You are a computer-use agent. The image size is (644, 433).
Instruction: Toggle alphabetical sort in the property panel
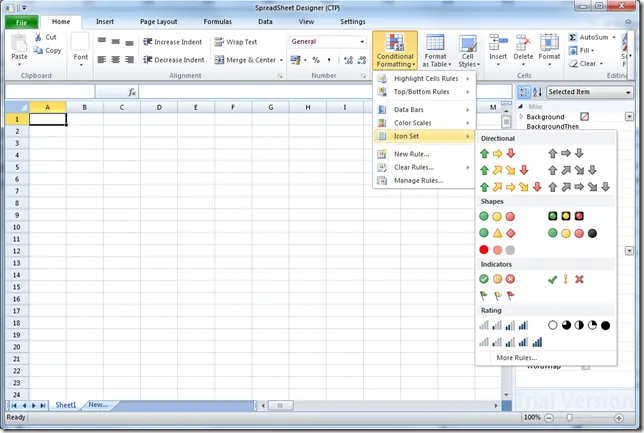click(536, 92)
